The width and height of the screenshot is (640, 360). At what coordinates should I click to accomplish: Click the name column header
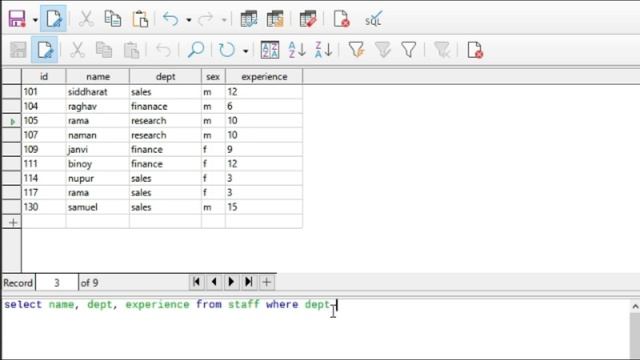98,76
